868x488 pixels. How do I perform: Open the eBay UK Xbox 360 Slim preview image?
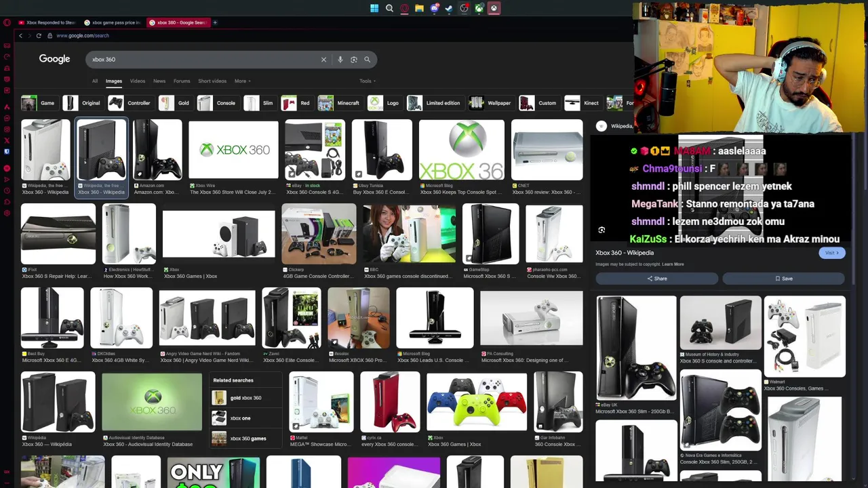[x=636, y=348]
